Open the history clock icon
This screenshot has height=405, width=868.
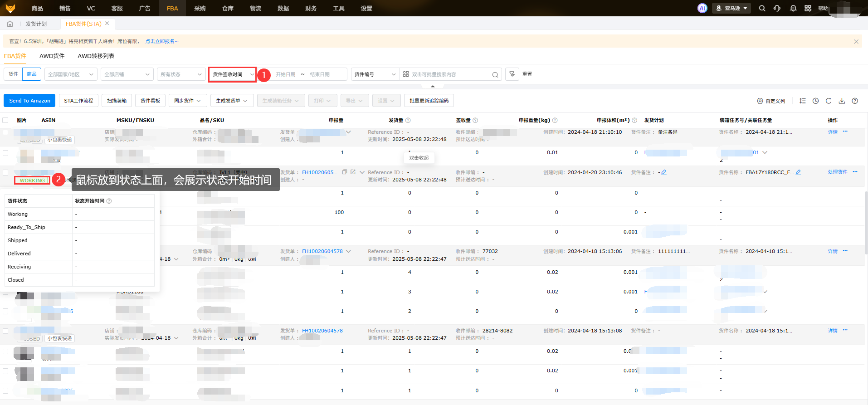815,101
